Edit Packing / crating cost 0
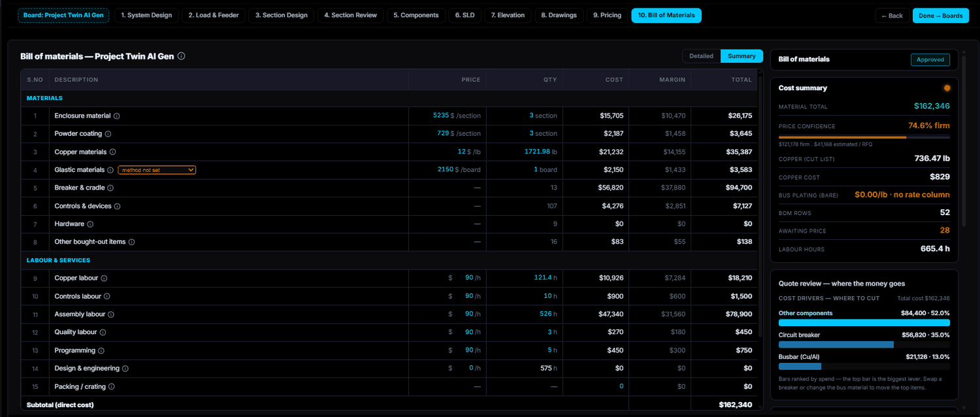The height and width of the screenshot is (417, 980). click(621, 386)
